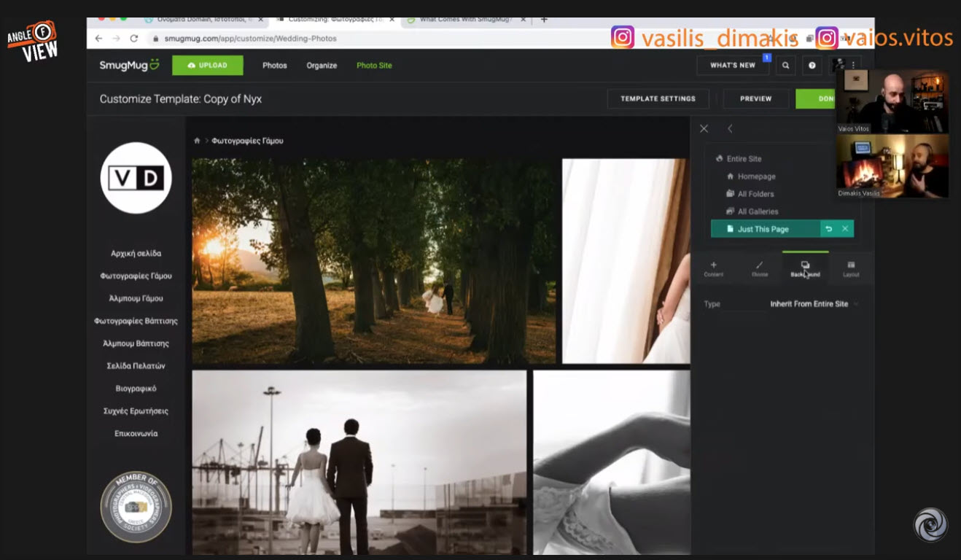Reload the page with browser refresh icon

(134, 39)
